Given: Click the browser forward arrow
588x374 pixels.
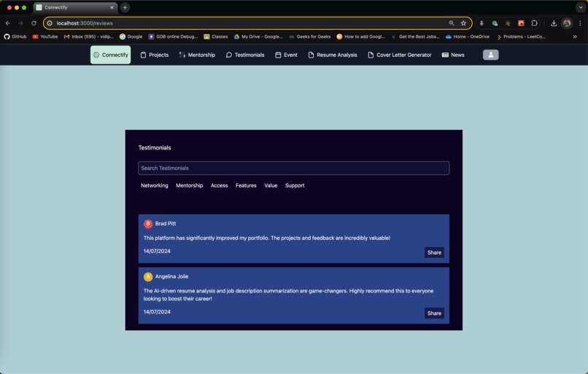Looking at the screenshot, I should click(x=20, y=23).
